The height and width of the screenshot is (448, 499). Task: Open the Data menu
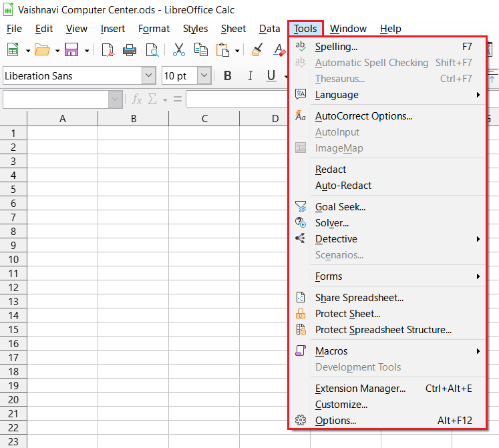tap(270, 29)
